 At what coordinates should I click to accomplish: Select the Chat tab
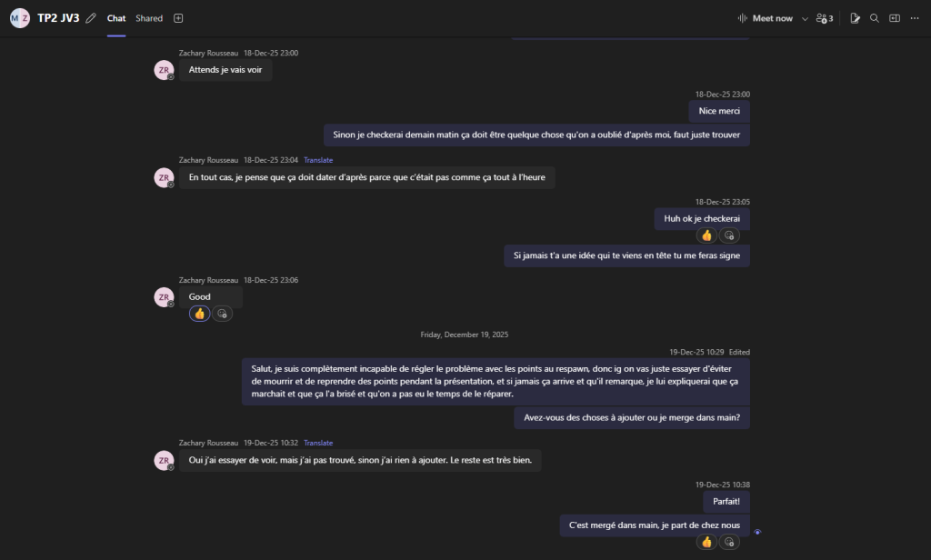pyautogui.click(x=116, y=18)
